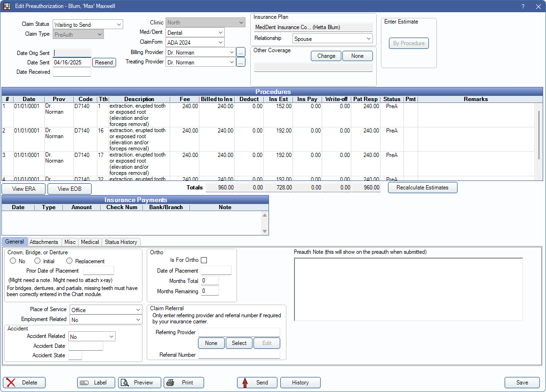Select the Replacement radio button
Viewport: 546px width, 392px height.
point(70,261)
